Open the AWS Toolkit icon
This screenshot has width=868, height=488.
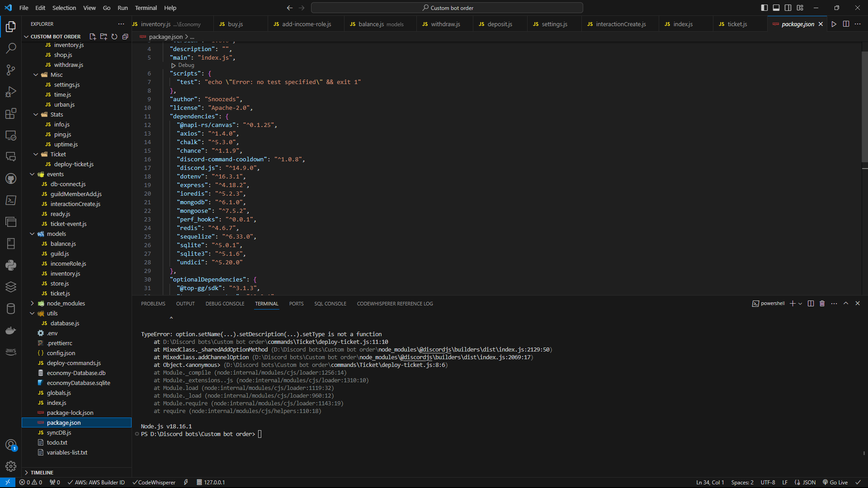[11, 352]
